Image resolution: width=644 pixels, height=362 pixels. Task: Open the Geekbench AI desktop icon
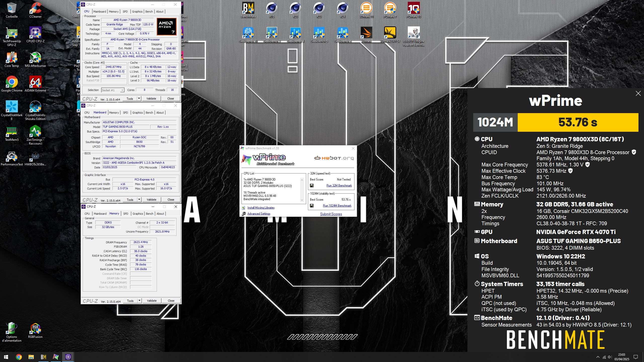248,35
